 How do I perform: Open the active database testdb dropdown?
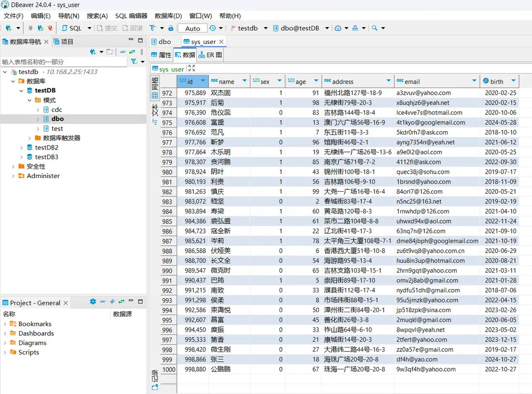click(249, 28)
